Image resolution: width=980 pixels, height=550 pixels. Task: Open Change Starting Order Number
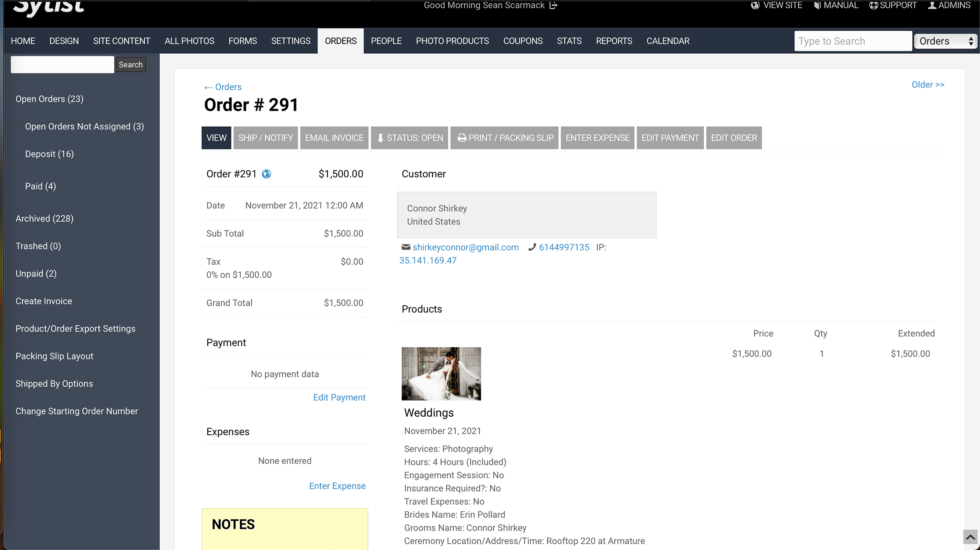[x=77, y=411]
